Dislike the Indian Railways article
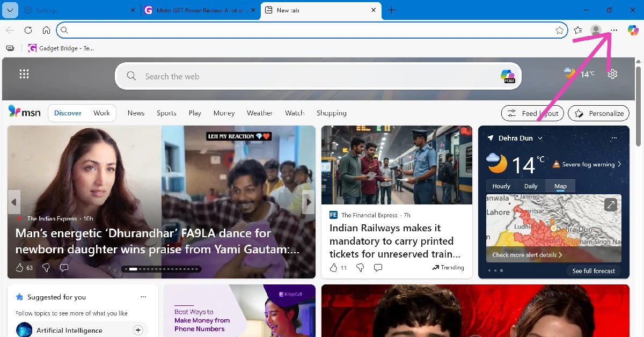 [x=360, y=267]
